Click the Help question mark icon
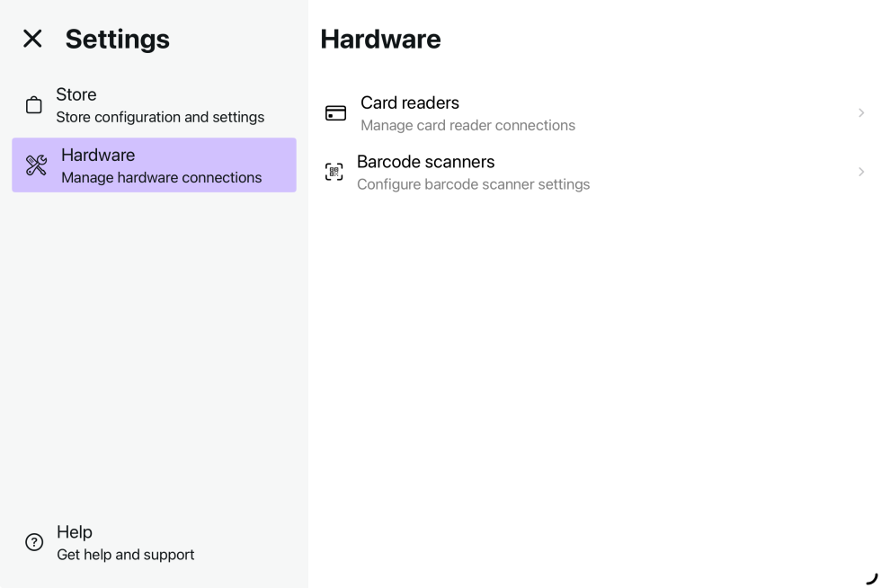 click(x=34, y=542)
